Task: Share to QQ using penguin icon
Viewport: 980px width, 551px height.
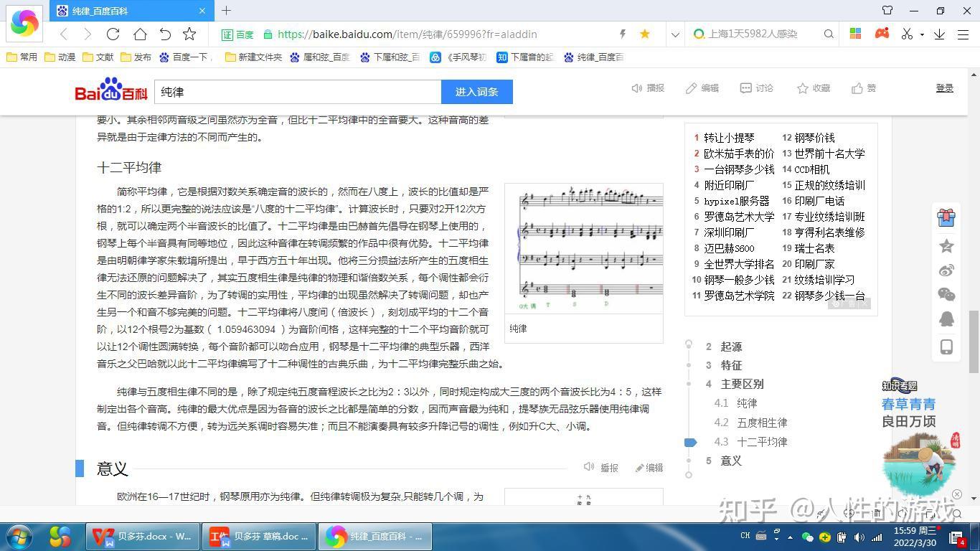Action: click(946, 319)
